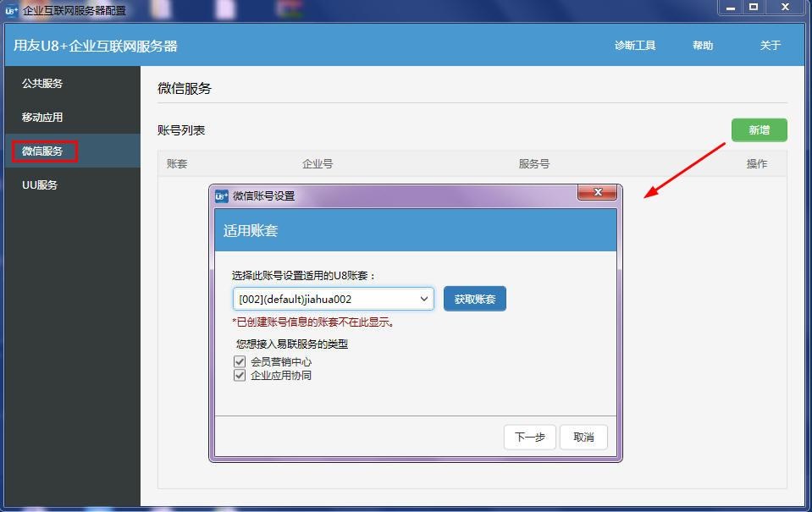Screen dimensions: 812x512
Task: Close the 企业互联网服务器配置 main window
Action: click(785, 8)
